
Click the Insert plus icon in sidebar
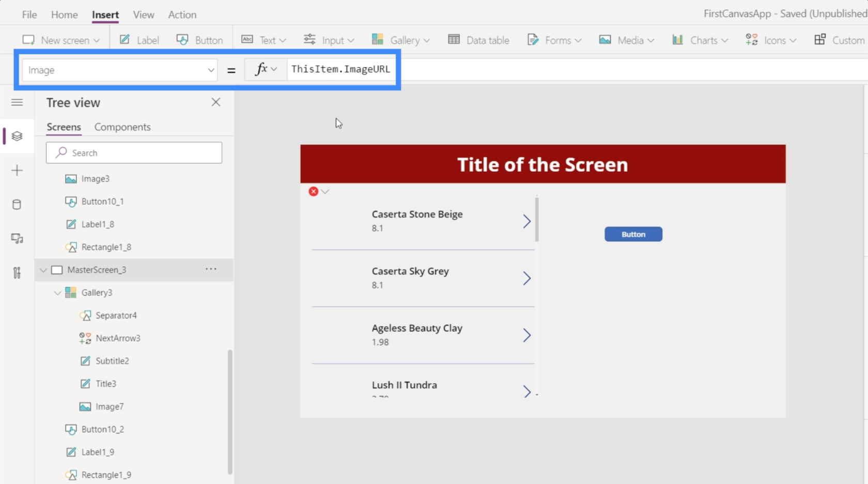pos(17,170)
